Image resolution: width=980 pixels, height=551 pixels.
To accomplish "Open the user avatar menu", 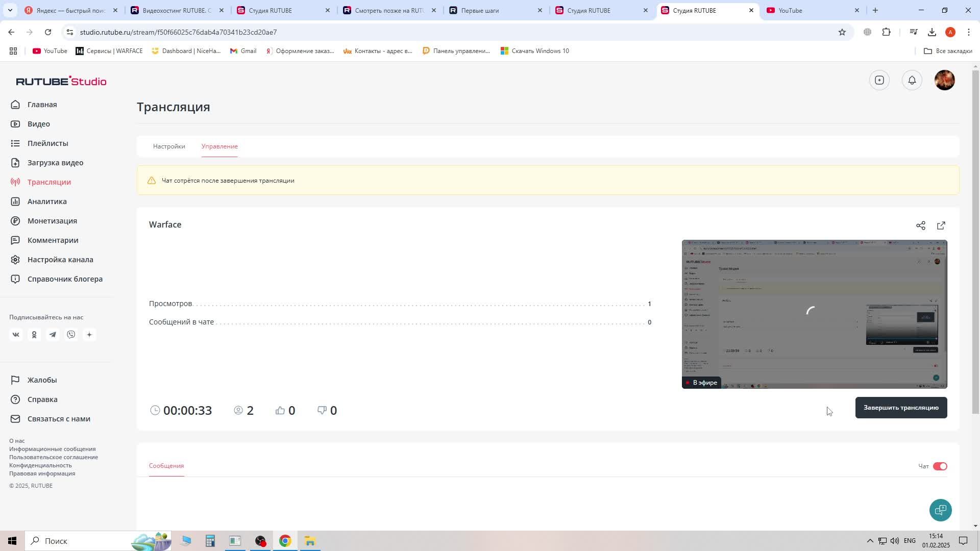I will [944, 80].
